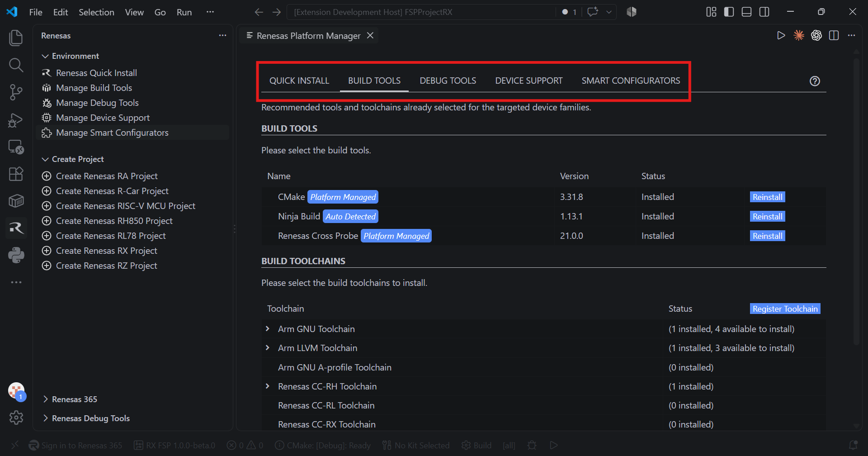868x456 pixels.
Task: Open the Copilot dropdown chevron in title bar
Action: [x=609, y=12]
